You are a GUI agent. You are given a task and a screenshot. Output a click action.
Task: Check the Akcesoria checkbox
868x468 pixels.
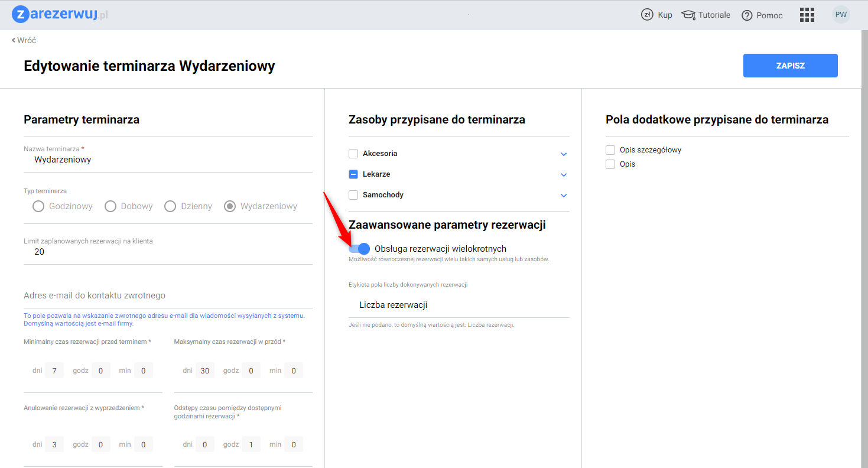coord(353,154)
